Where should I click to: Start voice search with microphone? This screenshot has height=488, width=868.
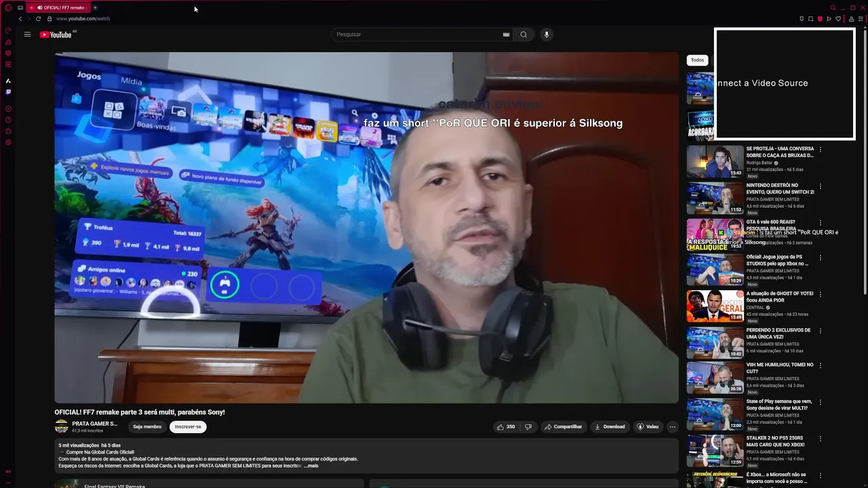pos(547,35)
